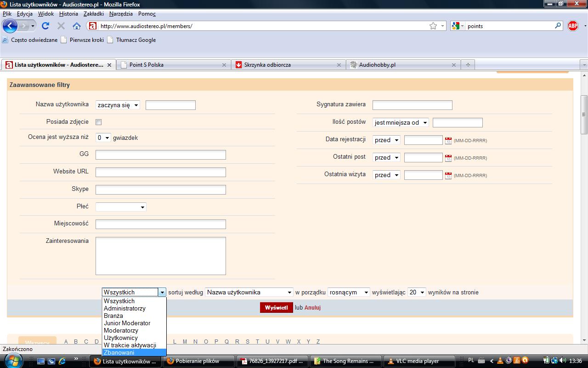This screenshot has width=588, height=368.
Task: Click the search magnifier icon
Action: [x=558, y=26]
